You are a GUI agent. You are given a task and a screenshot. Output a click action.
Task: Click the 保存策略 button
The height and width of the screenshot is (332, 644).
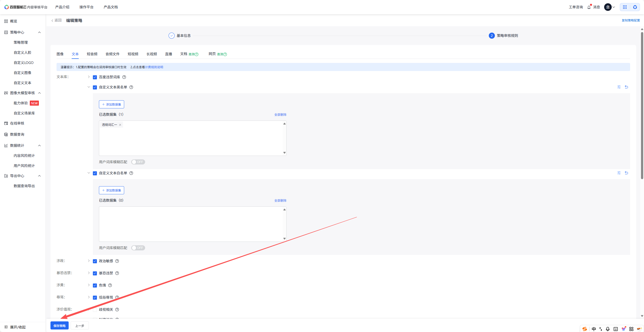pos(60,326)
